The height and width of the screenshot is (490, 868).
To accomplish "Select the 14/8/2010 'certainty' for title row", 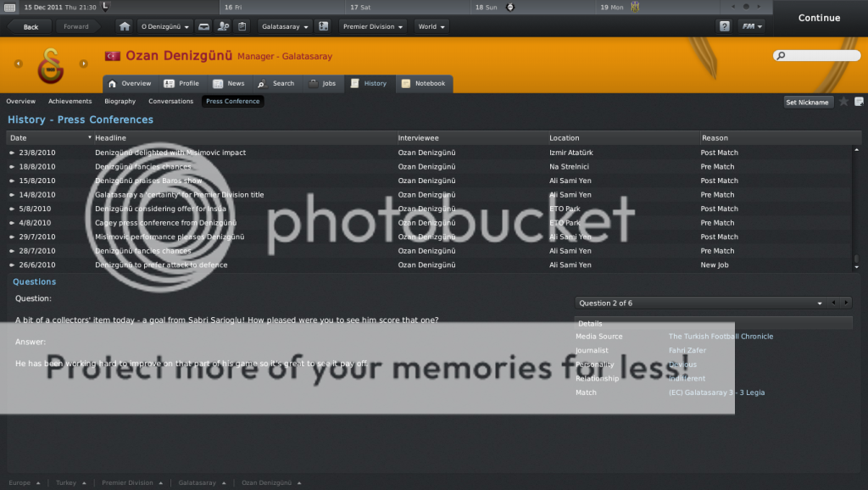I will click(x=429, y=194).
